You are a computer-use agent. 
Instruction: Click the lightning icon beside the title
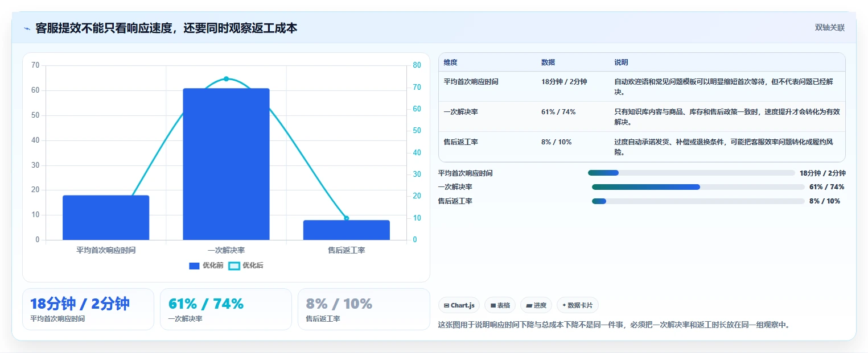coord(27,28)
